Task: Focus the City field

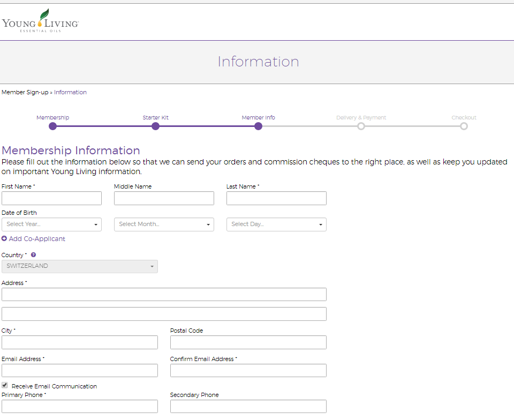Action: click(x=80, y=342)
